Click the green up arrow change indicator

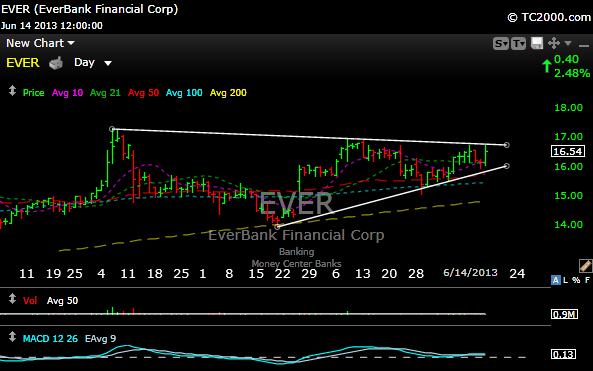click(x=546, y=66)
